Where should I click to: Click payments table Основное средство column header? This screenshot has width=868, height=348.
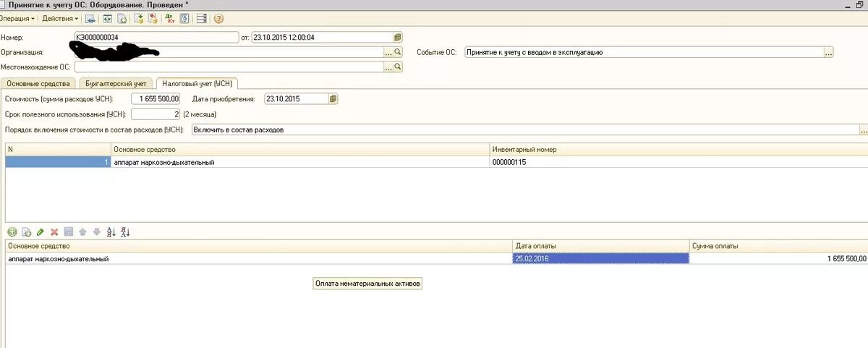coord(259,247)
